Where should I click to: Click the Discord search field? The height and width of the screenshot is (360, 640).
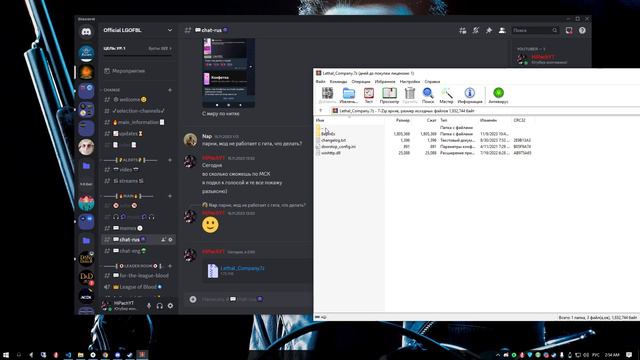535,30
